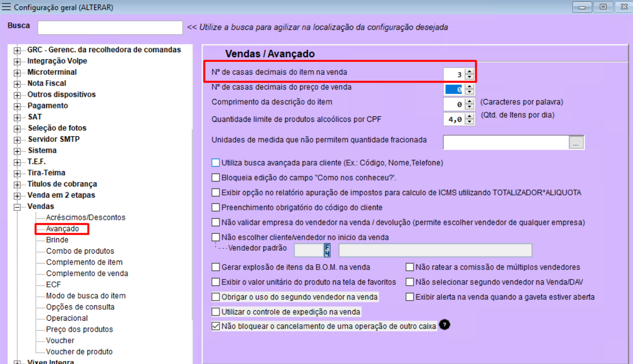Check Exibir alerta quando a gaveta estiver aberta
633x364 pixels.
(x=410, y=297)
